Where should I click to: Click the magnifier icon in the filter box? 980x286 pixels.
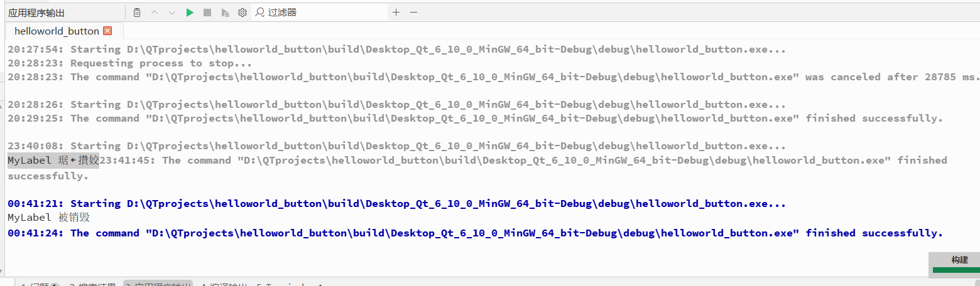point(260,12)
